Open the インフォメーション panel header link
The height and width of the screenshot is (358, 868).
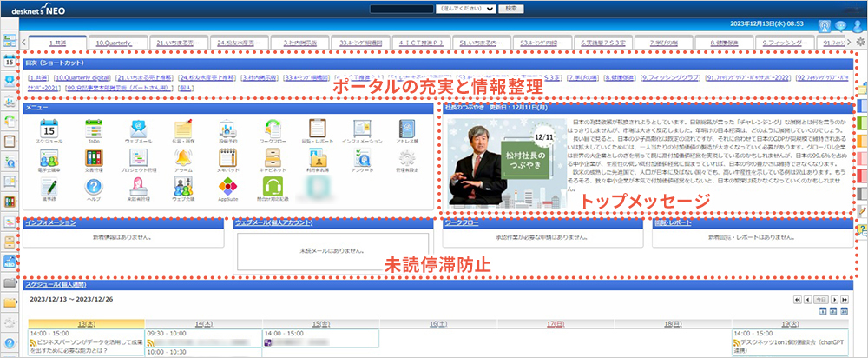click(51, 222)
